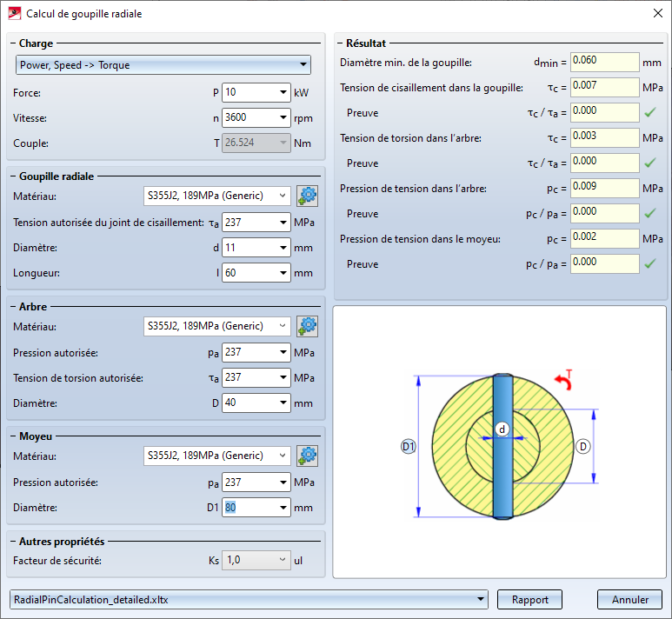Open material library for Goupille radiale
Image resolution: width=672 pixels, height=619 pixels.
[307, 196]
